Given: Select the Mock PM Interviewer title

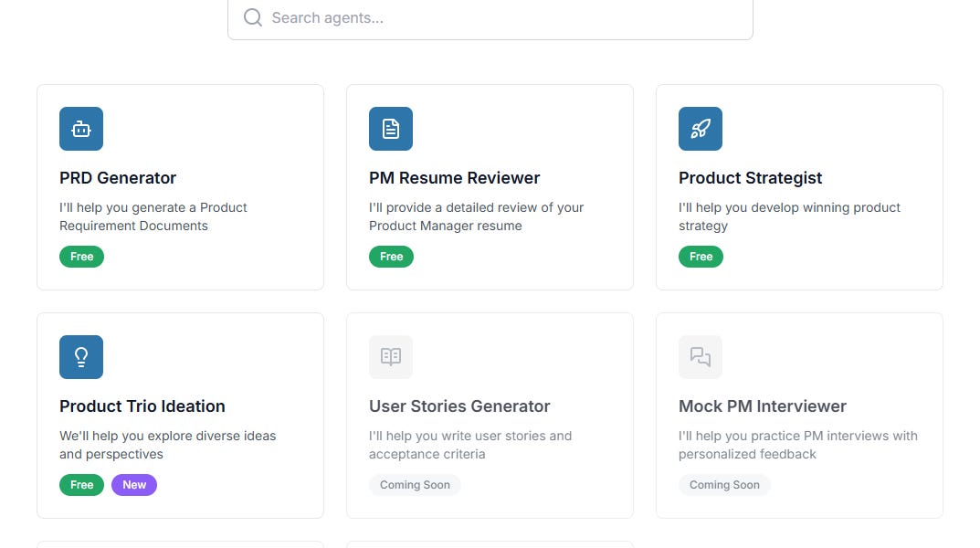Looking at the screenshot, I should 763,406.
